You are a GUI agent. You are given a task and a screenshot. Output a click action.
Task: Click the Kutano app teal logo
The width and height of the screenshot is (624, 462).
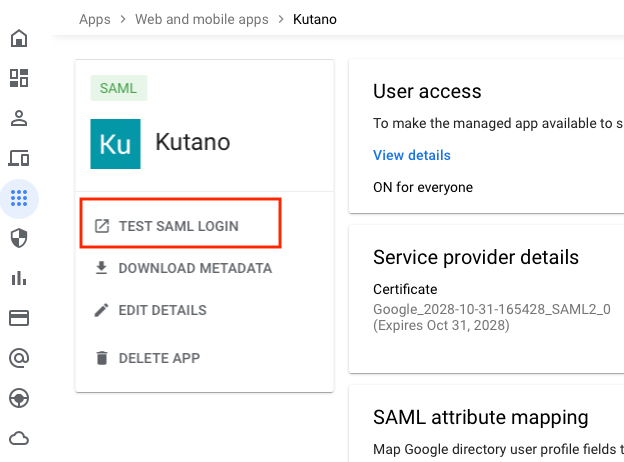tap(115, 144)
